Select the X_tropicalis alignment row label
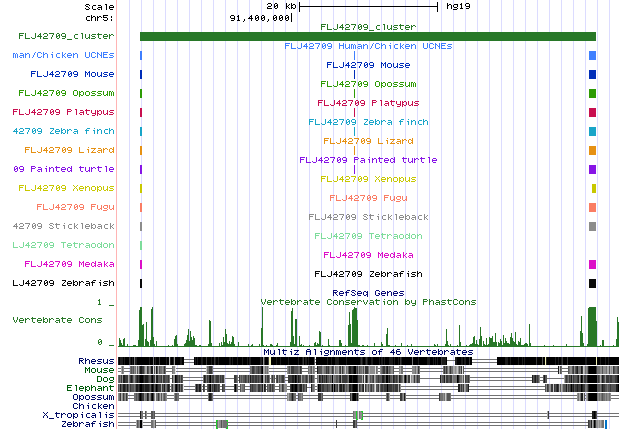 coord(78,414)
